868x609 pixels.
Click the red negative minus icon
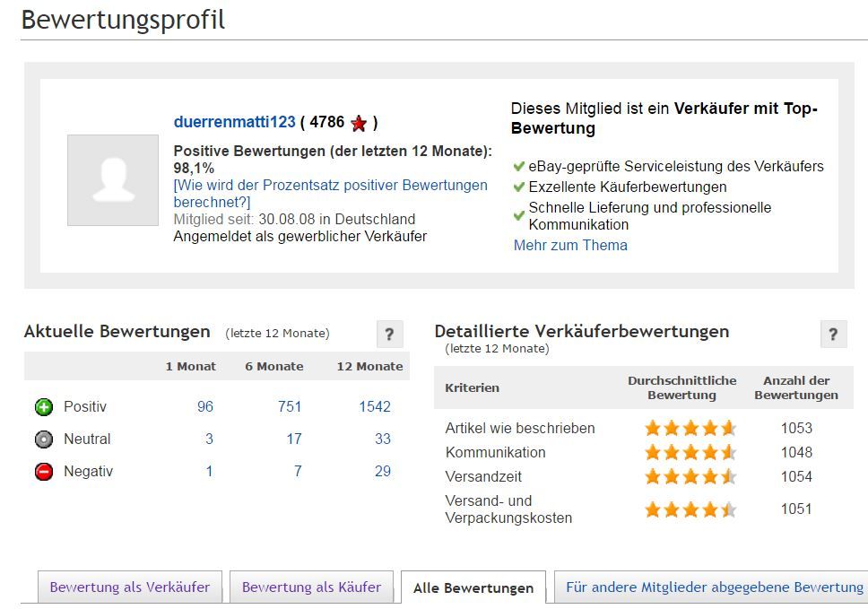tap(43, 472)
